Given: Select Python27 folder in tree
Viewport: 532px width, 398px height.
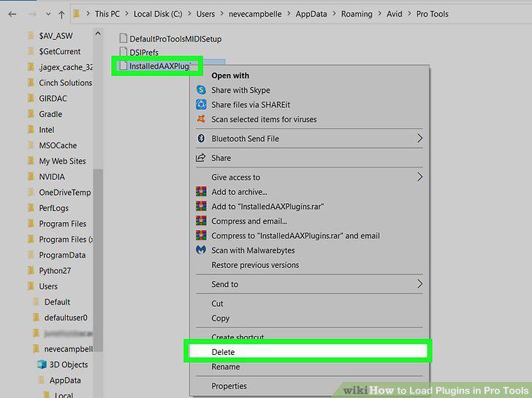Looking at the screenshot, I should 55,270.
